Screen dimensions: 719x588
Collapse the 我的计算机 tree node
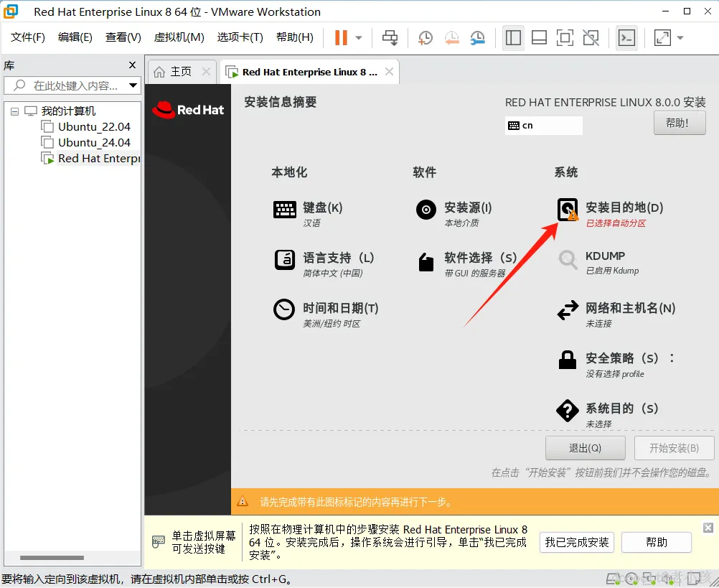(x=16, y=111)
